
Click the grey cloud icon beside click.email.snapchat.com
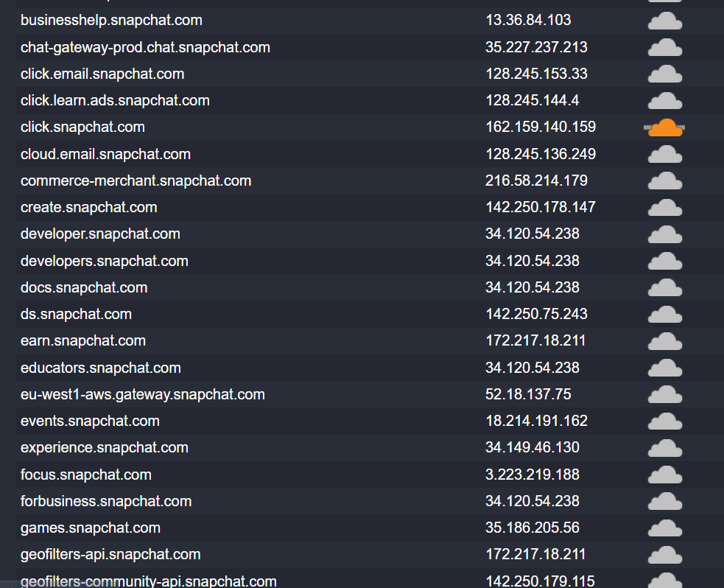[665, 74]
